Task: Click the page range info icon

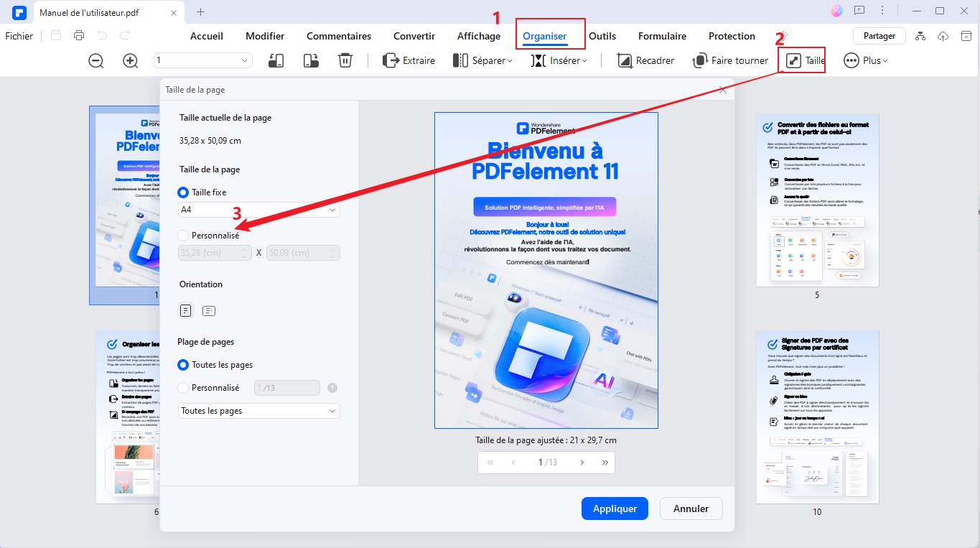Action: [332, 388]
